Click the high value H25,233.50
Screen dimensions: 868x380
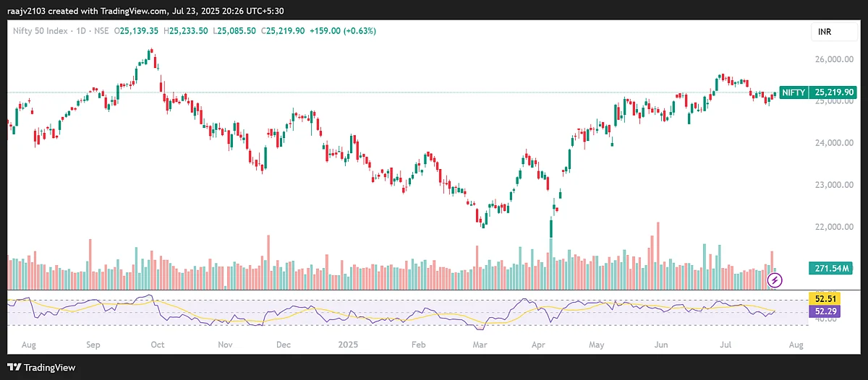187,31
